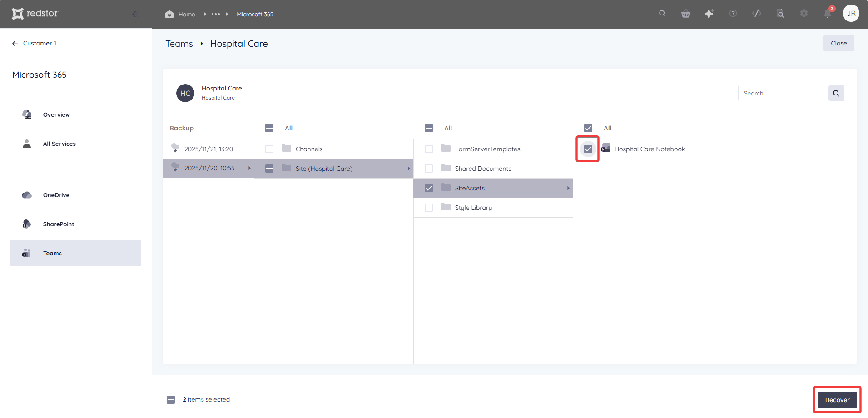868x418 pixels.
Task: Click the Teams icon in sidebar
Action: pyautogui.click(x=26, y=253)
